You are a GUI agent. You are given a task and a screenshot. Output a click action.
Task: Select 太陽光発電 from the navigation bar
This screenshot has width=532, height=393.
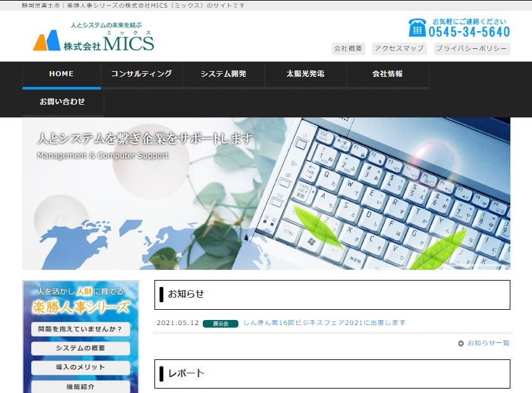(x=305, y=74)
